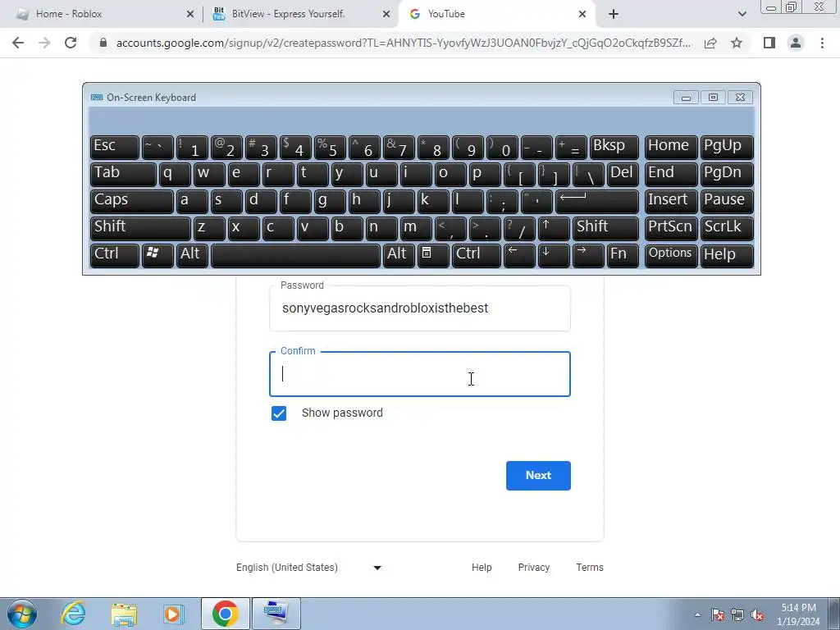Toggle the Caps key on On-Screen Keyboard
This screenshot has height=630, width=840.
(132, 201)
